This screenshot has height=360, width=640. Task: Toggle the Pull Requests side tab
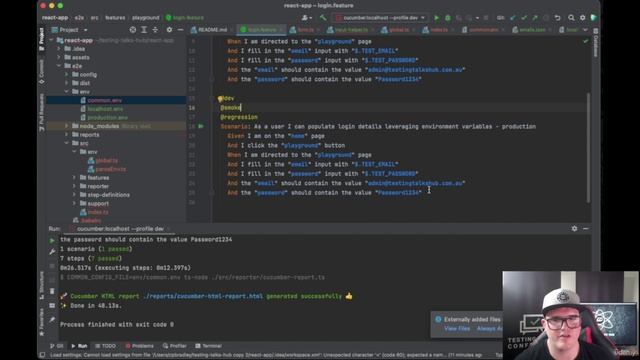[42, 112]
